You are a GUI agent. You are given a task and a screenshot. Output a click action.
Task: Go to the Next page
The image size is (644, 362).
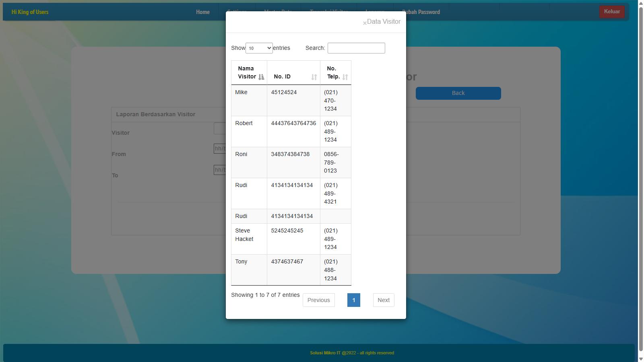(x=383, y=300)
